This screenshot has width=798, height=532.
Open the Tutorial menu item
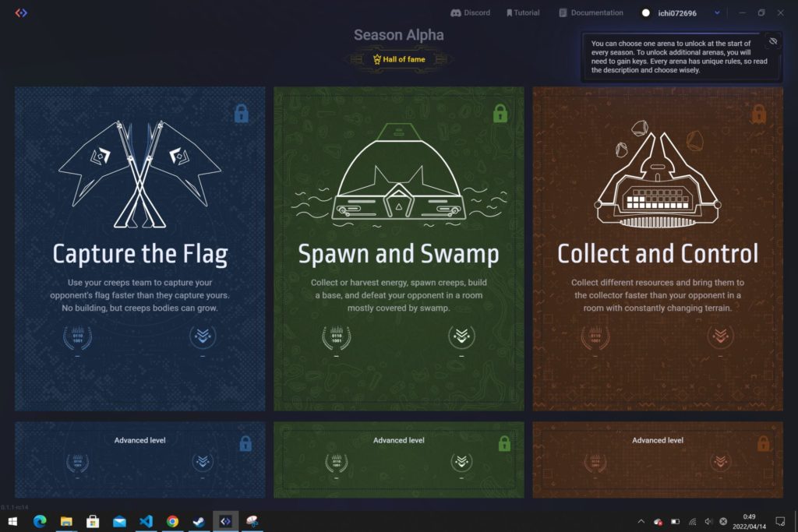523,12
